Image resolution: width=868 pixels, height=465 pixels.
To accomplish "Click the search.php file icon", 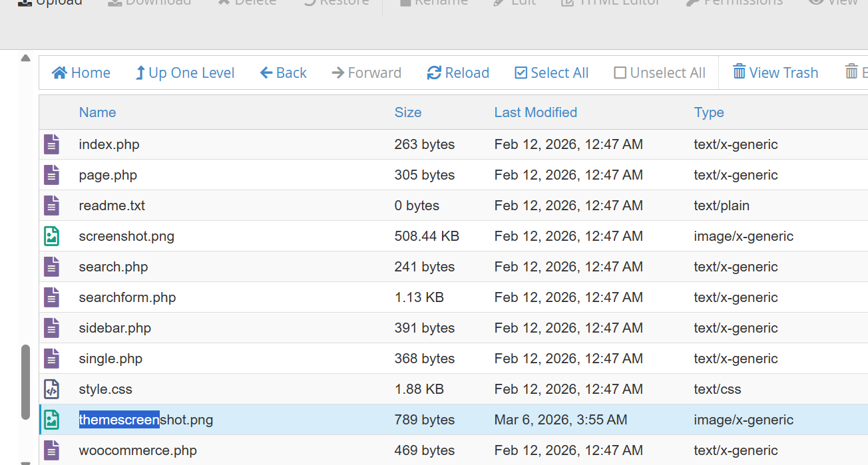I will [52, 267].
